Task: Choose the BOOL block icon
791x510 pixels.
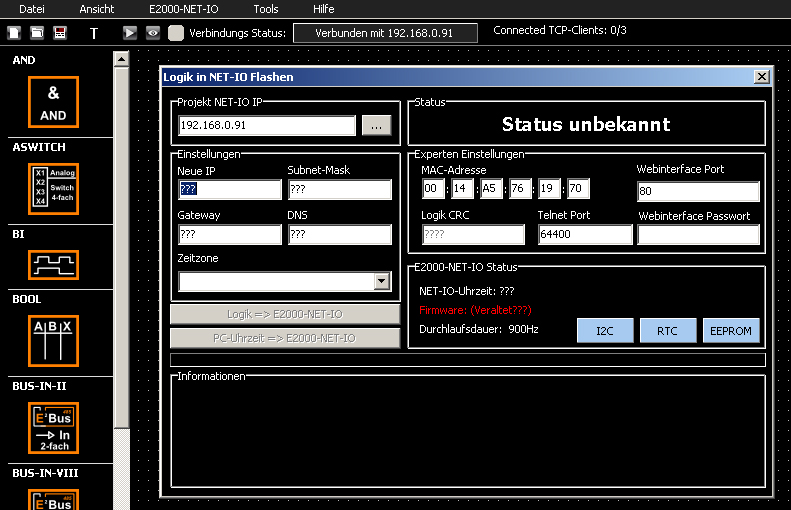Action: coord(53,340)
